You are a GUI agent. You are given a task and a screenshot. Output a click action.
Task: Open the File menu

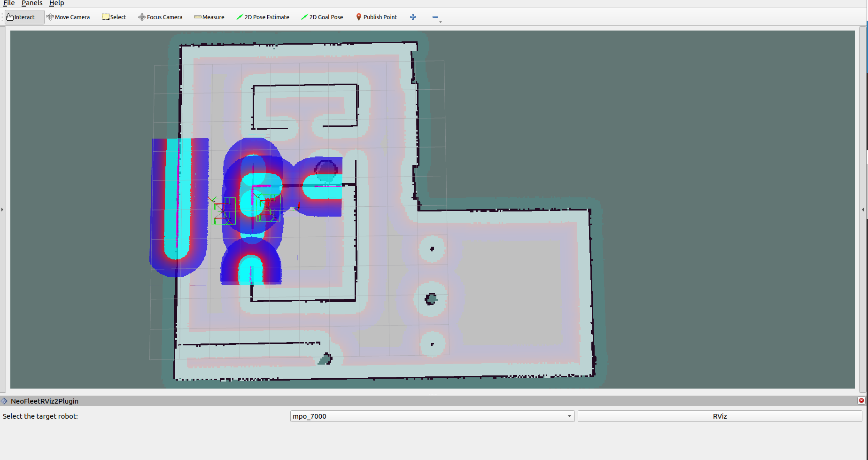point(8,3)
